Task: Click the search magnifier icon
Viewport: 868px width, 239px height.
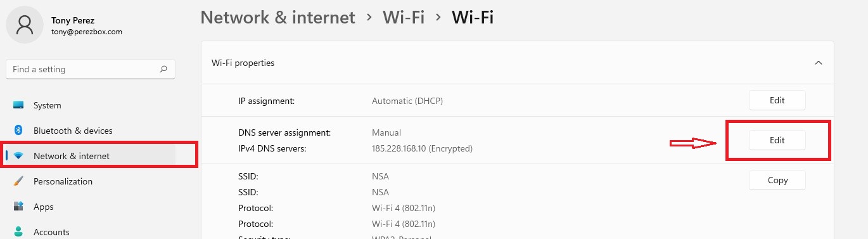Action: [x=163, y=69]
